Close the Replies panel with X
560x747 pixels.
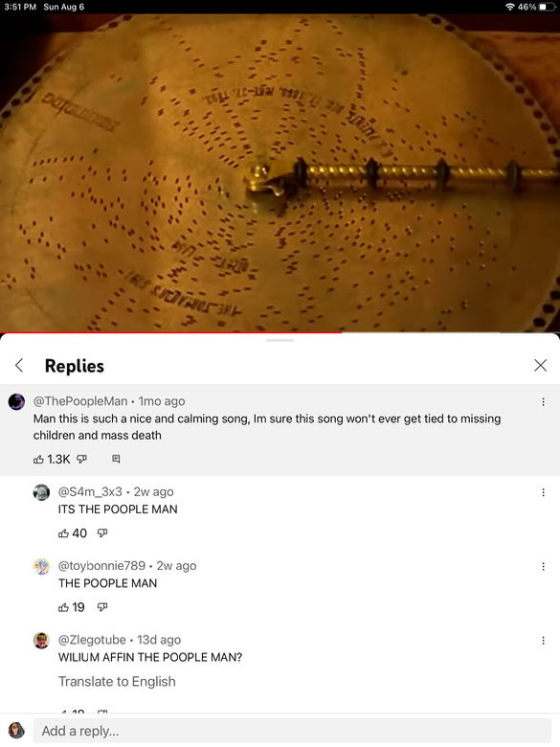(x=540, y=366)
